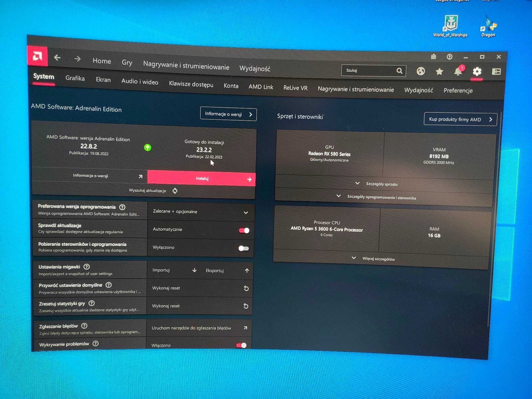Toggle the sidebar panel icon

[x=496, y=71]
